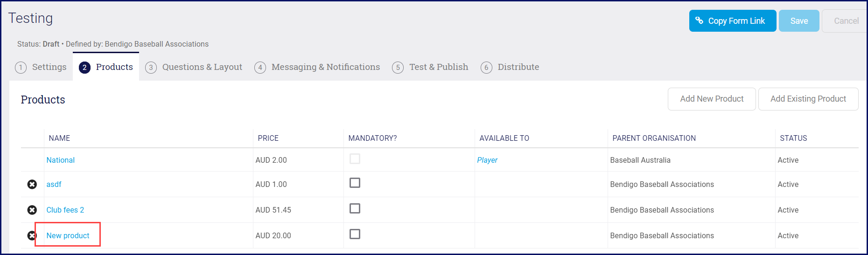Click the Copy Form Link chain icon

click(699, 21)
